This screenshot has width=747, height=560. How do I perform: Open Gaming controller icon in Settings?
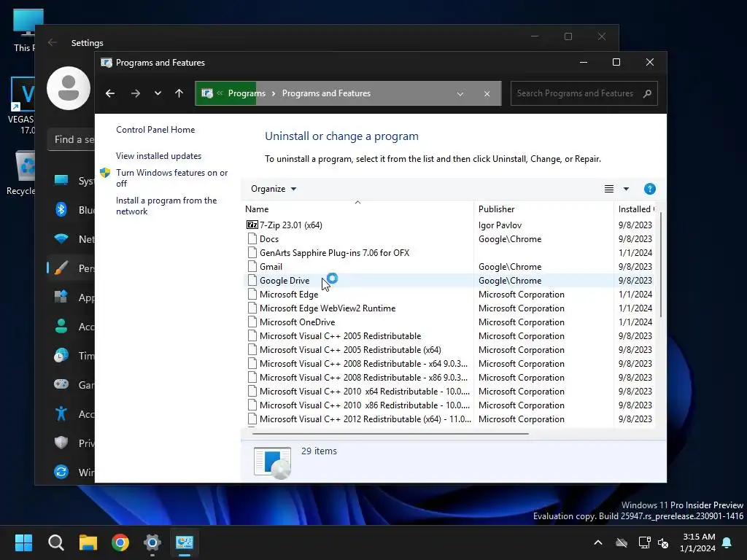(61, 384)
